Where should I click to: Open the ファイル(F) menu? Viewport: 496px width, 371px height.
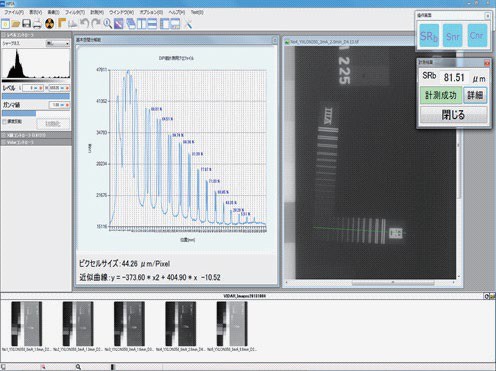click(14, 12)
